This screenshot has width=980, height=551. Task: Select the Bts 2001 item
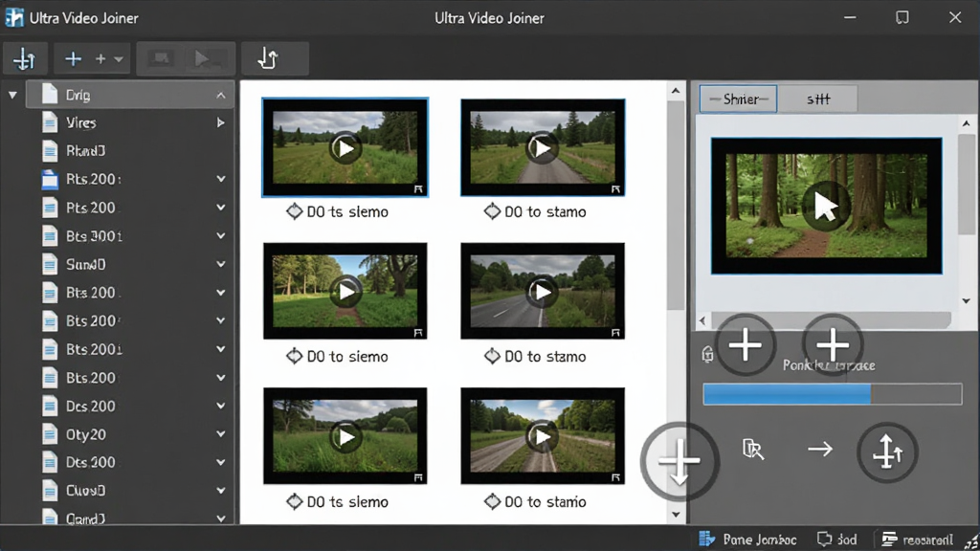[94, 349]
